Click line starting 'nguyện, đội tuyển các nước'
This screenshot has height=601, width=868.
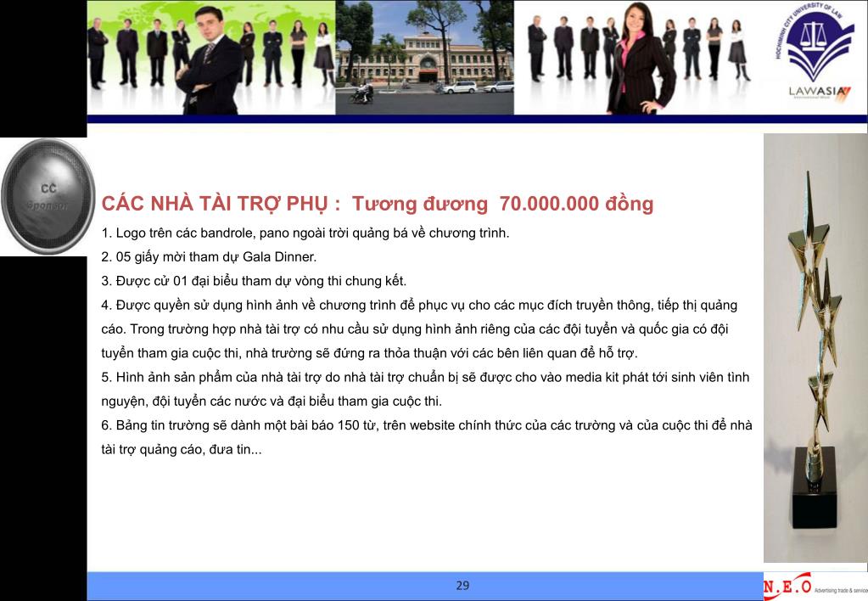272,402
